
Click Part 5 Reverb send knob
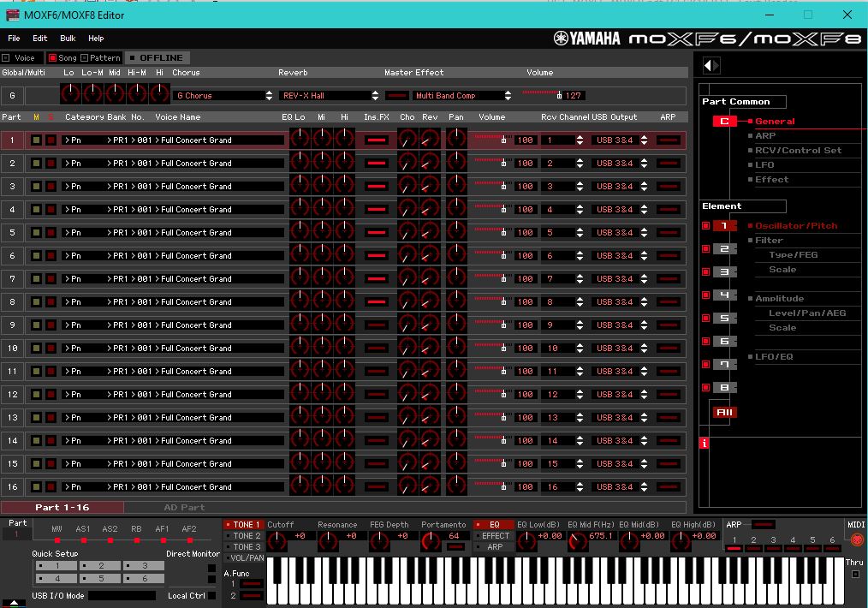430,231
